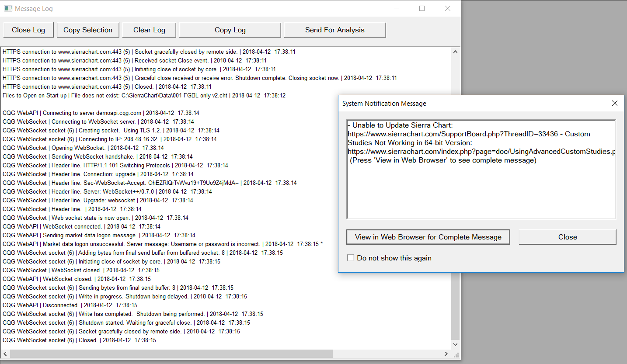Select the 'HTTP/1.1 101 Switching Protocols' line
Image resolution: width=627 pixels, height=364 pixels.
coord(115,165)
